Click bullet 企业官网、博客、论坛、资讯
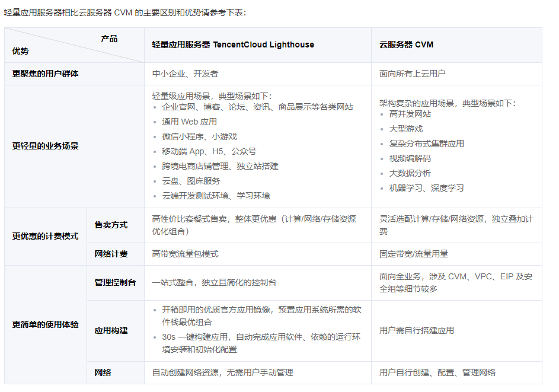559x392 pixels. 257,107
